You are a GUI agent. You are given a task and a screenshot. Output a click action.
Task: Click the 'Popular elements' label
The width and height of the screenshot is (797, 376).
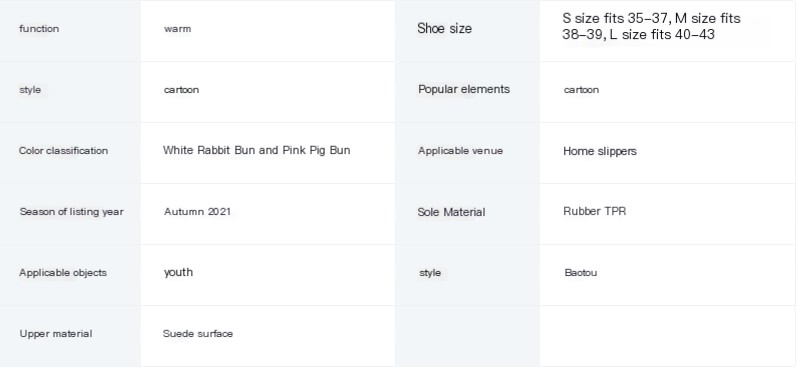pos(464,89)
